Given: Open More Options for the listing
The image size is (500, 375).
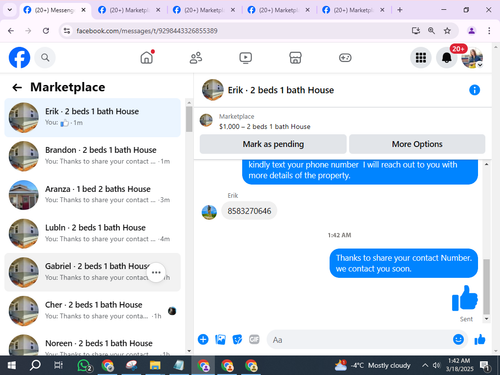Looking at the screenshot, I should point(417,144).
